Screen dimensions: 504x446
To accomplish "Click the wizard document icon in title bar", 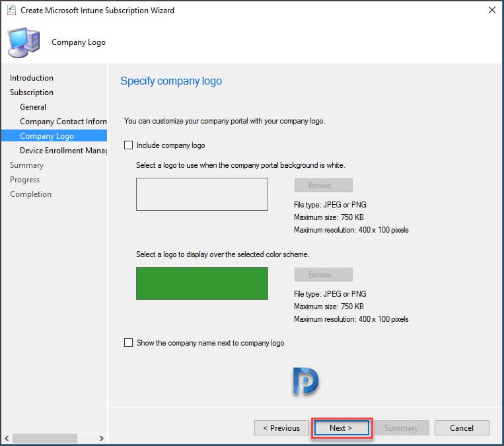I will point(11,11).
